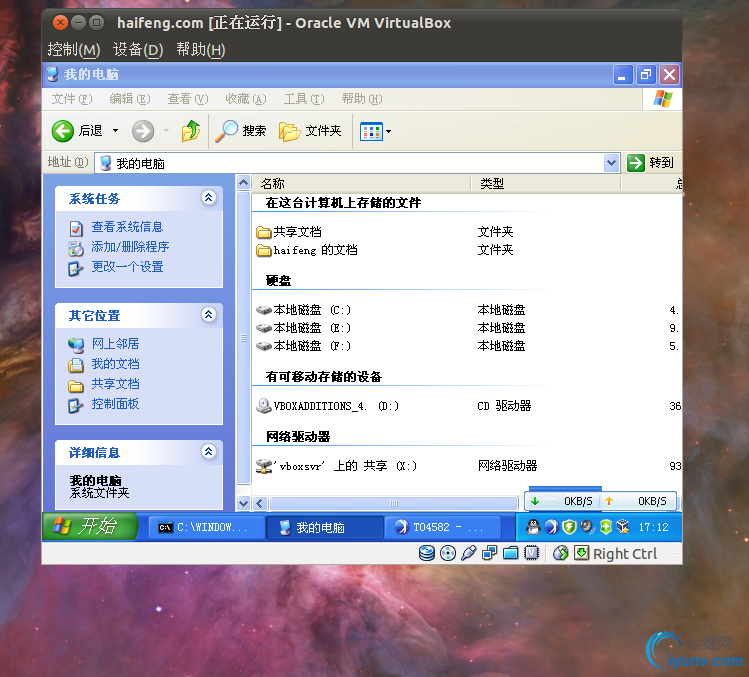Screen dimensions: 749x677
Task: Open VirtualBox 设备(D) menu
Action: (x=138, y=50)
